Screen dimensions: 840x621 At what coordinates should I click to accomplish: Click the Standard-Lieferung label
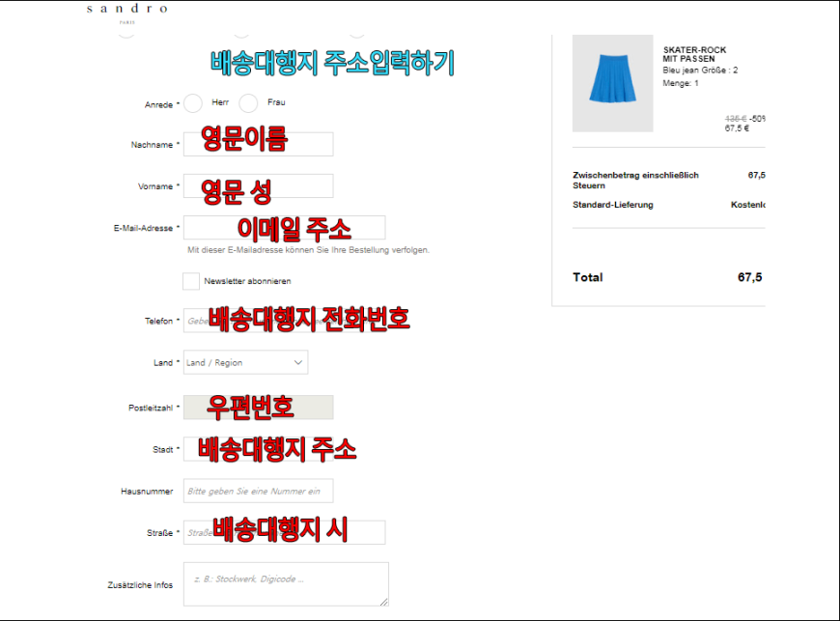613,205
